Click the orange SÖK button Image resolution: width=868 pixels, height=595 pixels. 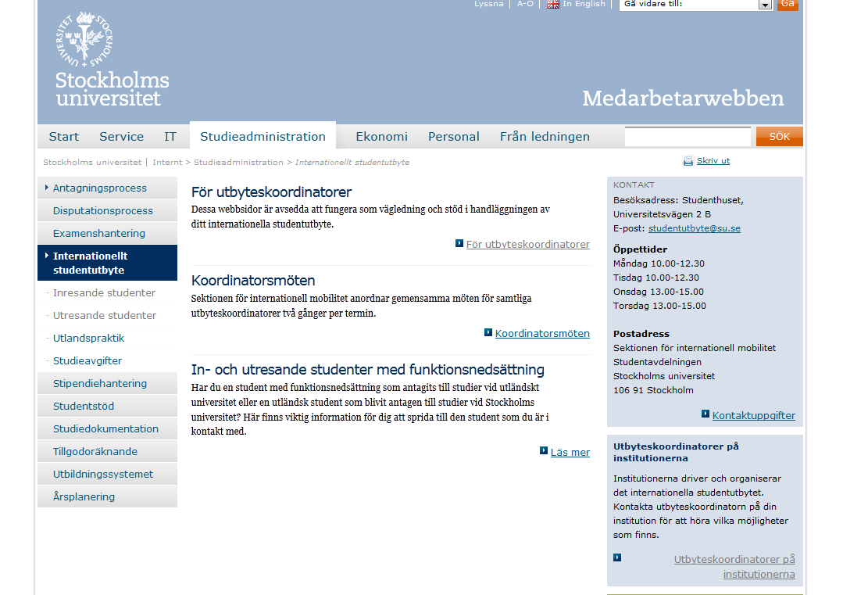(780, 137)
